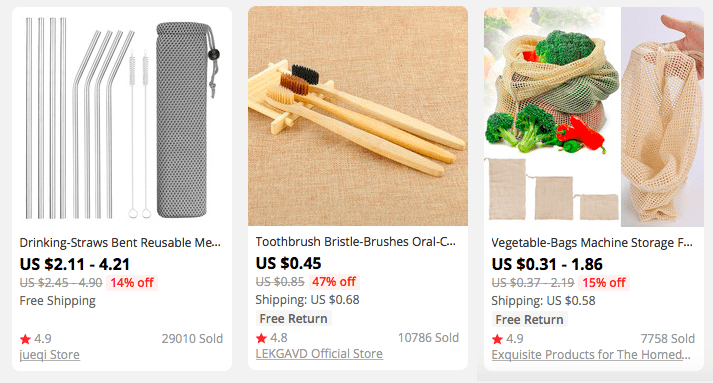Click the US $0.45 toothbrush price

click(x=288, y=263)
